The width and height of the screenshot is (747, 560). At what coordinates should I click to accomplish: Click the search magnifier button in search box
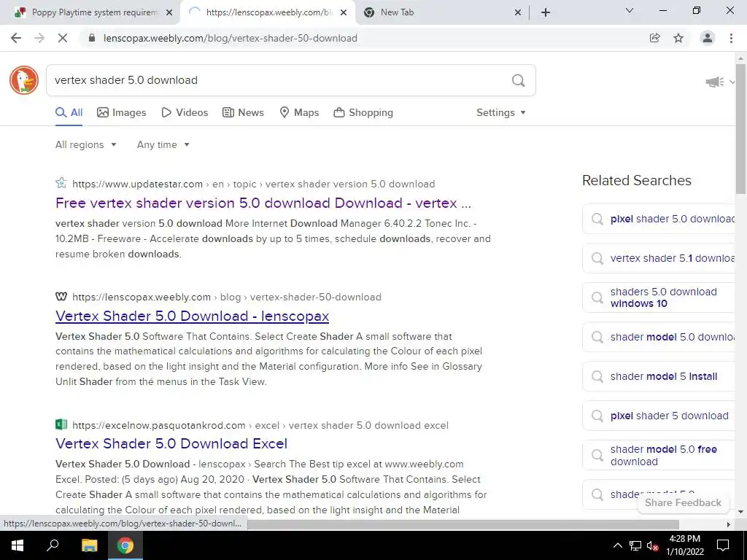519,80
